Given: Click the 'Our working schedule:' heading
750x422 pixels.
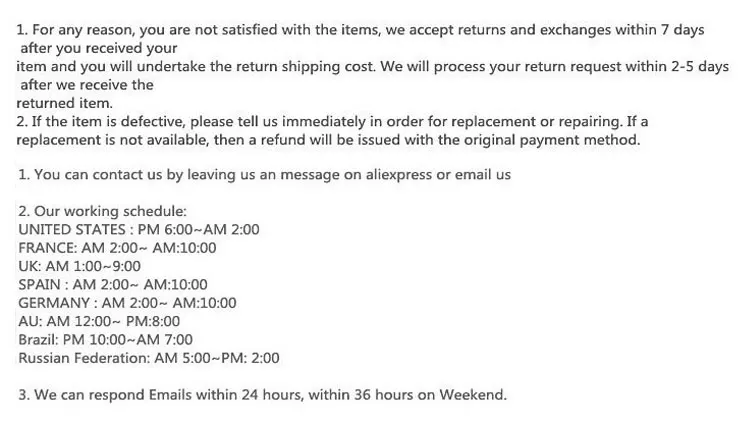Looking at the screenshot, I should tap(102, 211).
